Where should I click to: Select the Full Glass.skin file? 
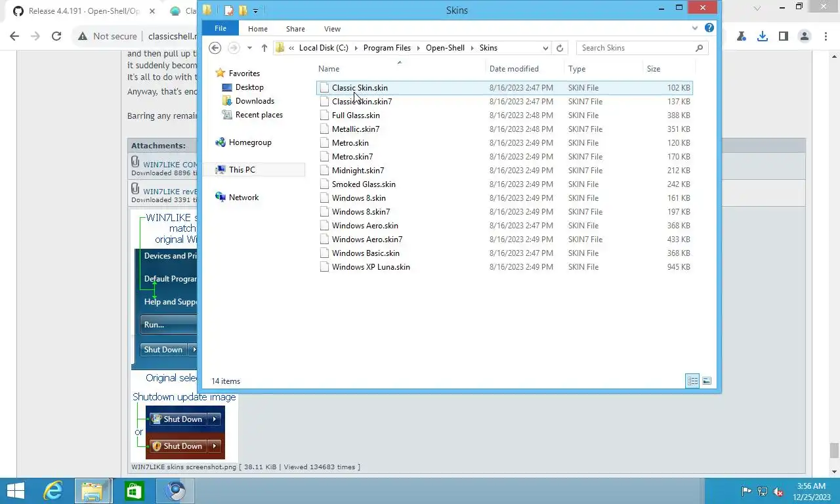pyautogui.click(x=504, y=115)
